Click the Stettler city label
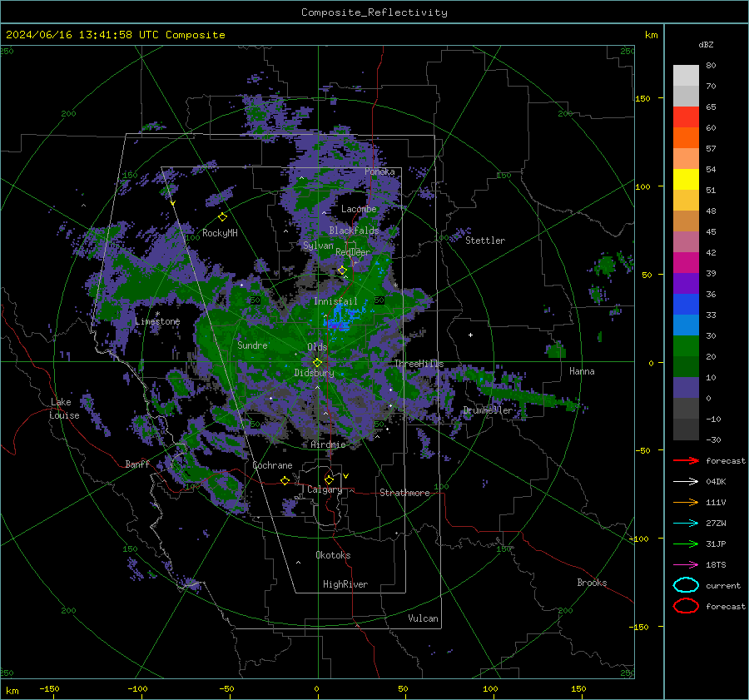Viewport: 749px width, 700px height. (485, 241)
